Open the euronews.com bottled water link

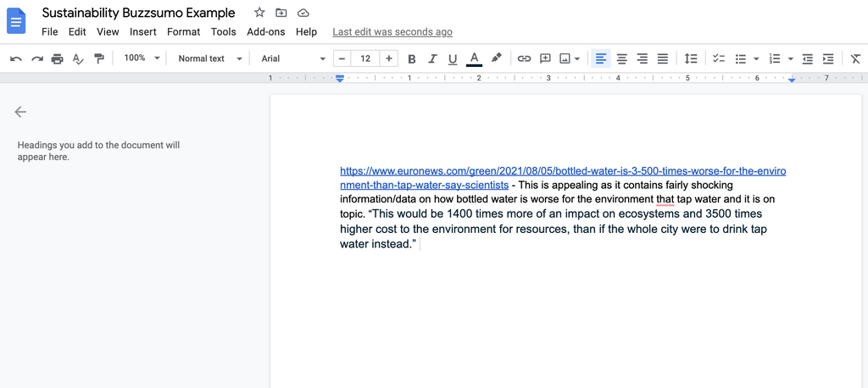(x=562, y=171)
